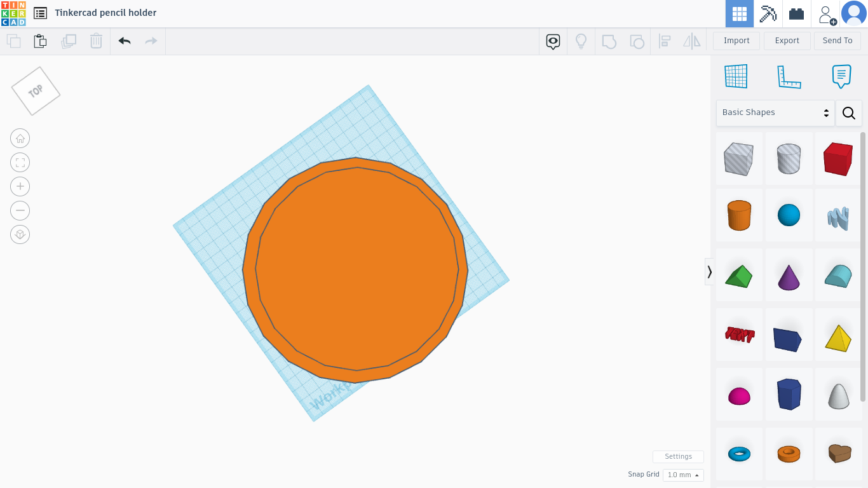868x488 pixels.
Task: Toggle notes visibility eye icon
Action: (x=553, y=42)
